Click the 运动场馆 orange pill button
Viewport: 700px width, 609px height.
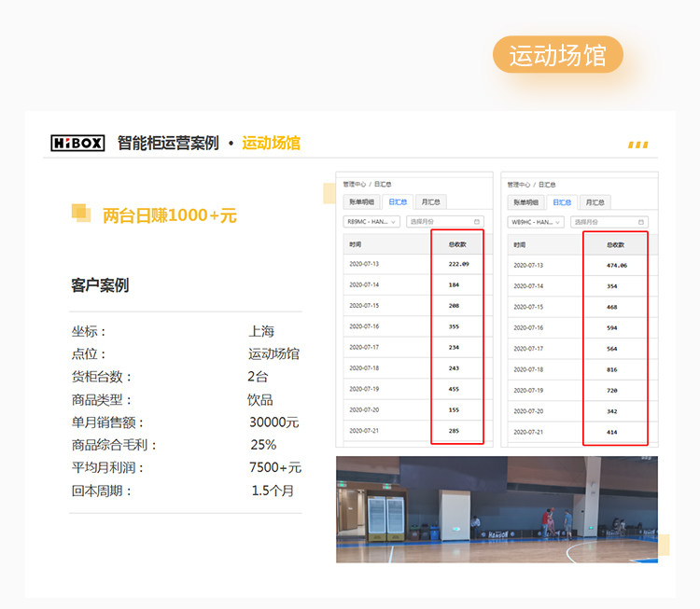[x=557, y=54]
